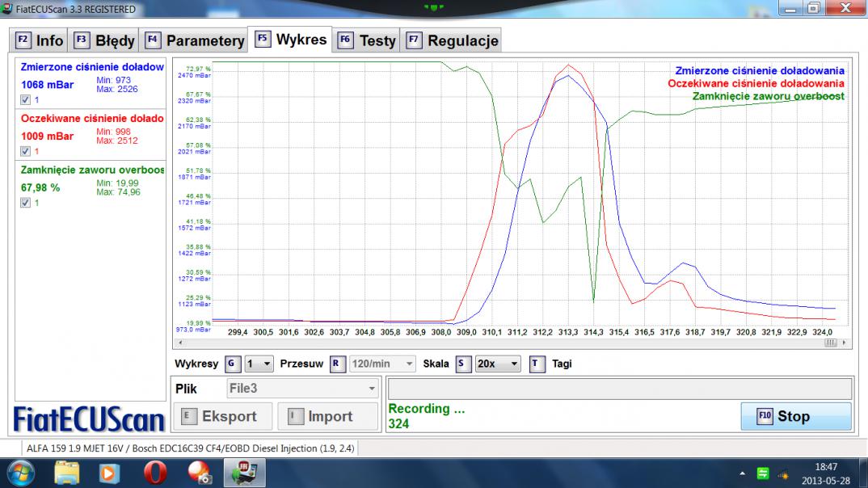Screen dimensions: 868x488
Task: Click the F5 key icon on the Wykres tab
Action: [263, 39]
